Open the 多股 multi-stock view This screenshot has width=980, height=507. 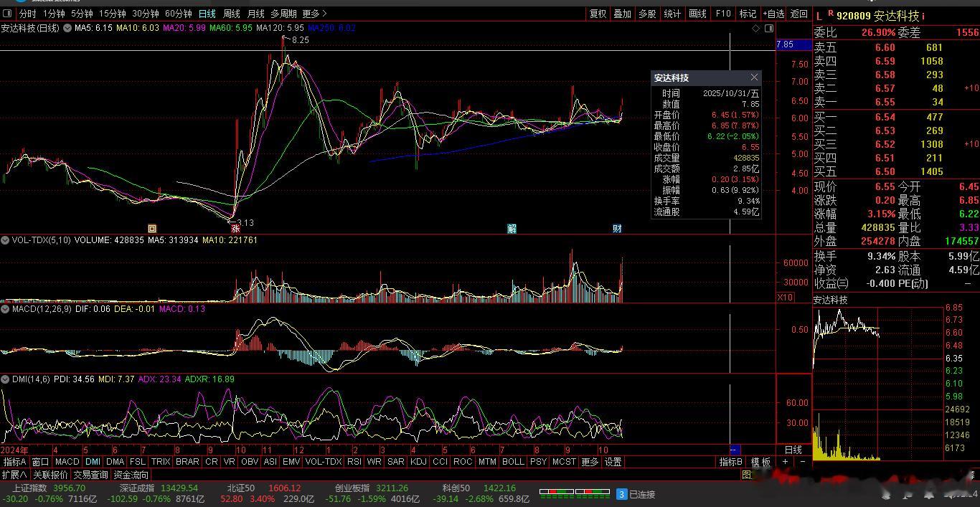647,14
